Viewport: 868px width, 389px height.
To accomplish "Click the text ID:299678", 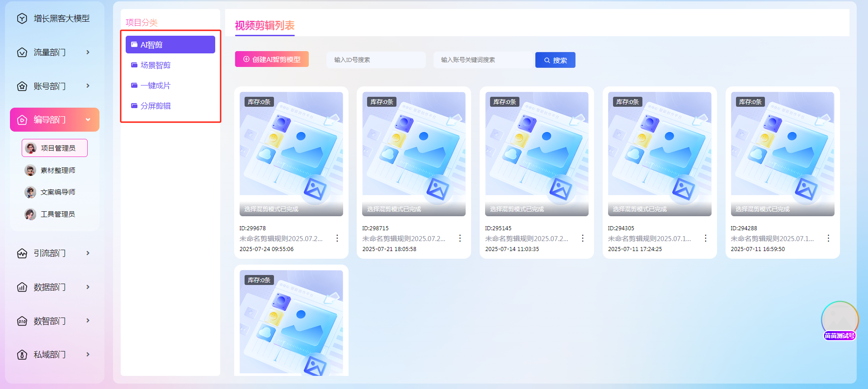I will pos(253,228).
